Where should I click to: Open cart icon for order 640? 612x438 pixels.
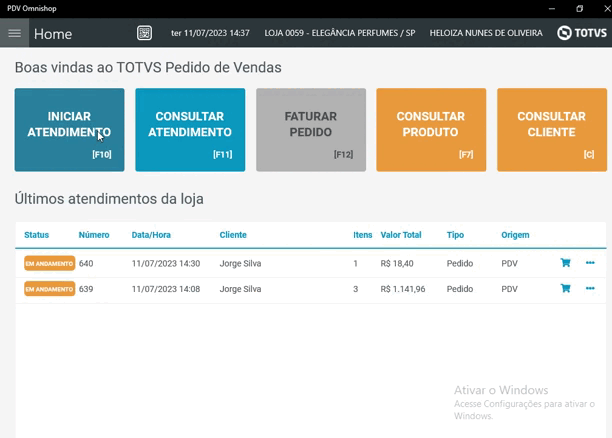coord(565,263)
